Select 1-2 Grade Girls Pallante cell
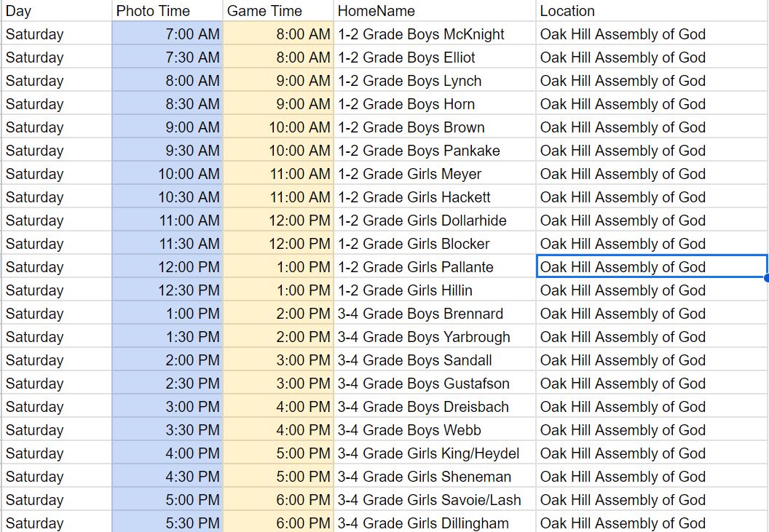This screenshot has height=532, width=769. [x=435, y=267]
